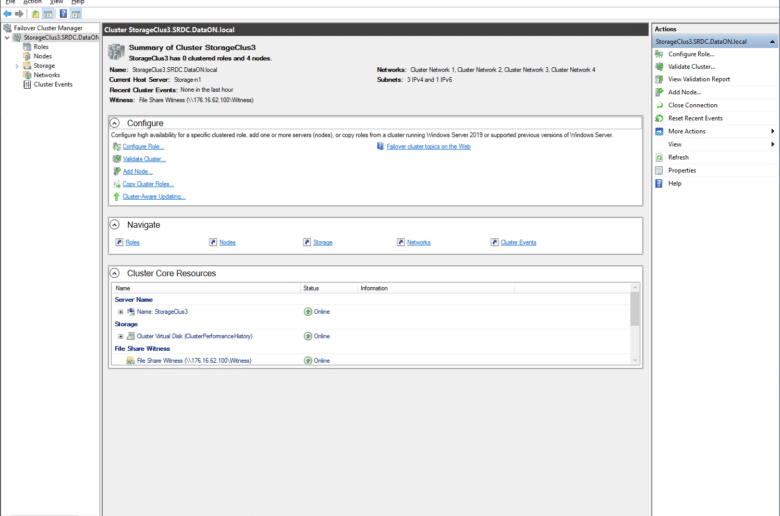
Task: Open the Action menu
Action: (32, 2)
